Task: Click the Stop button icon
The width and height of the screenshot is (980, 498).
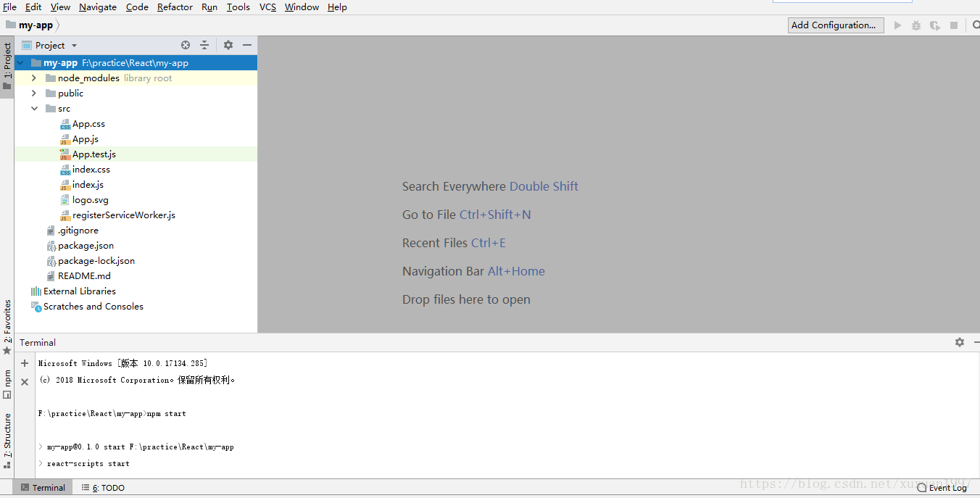Action: click(952, 25)
